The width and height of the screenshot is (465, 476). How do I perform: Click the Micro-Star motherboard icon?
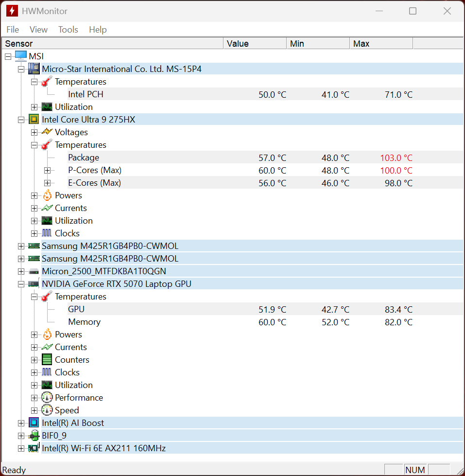[x=34, y=69]
